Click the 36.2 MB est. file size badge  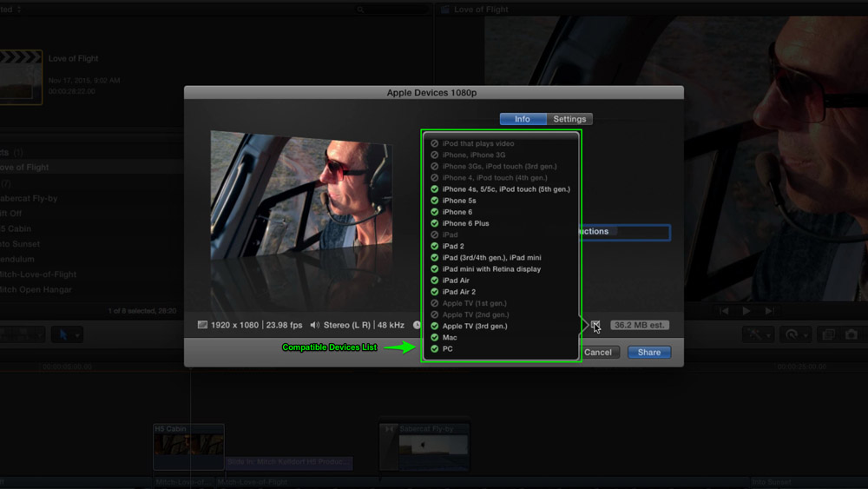[639, 325]
